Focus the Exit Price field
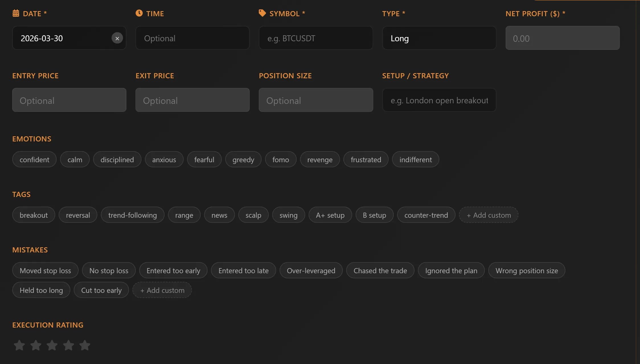640x364 pixels. (192, 100)
